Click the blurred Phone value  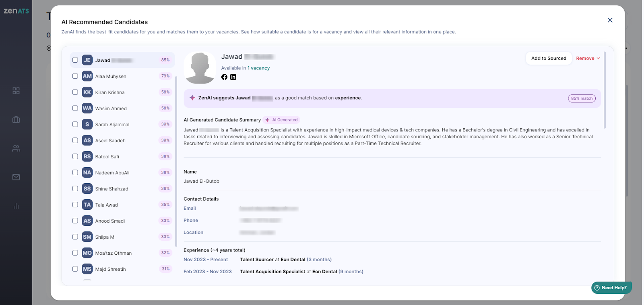pyautogui.click(x=260, y=221)
